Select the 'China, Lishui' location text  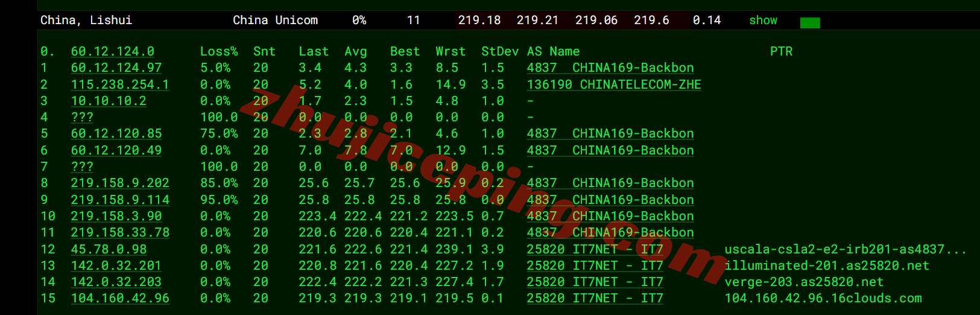[x=86, y=20]
